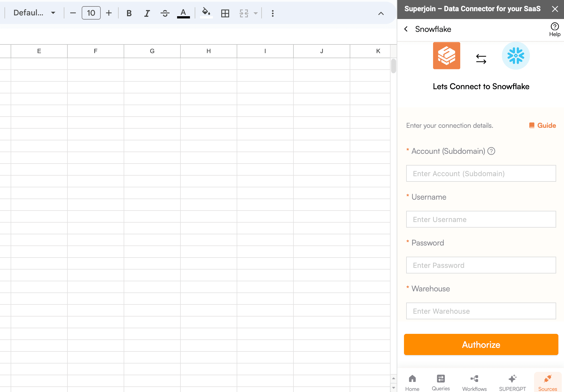
Task: Collapse the toolbar with the up chevron
Action: click(381, 13)
